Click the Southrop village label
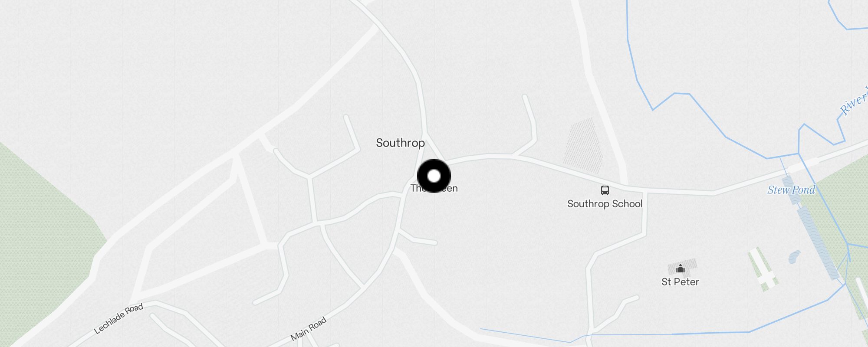The height and width of the screenshot is (347, 868). click(x=400, y=143)
